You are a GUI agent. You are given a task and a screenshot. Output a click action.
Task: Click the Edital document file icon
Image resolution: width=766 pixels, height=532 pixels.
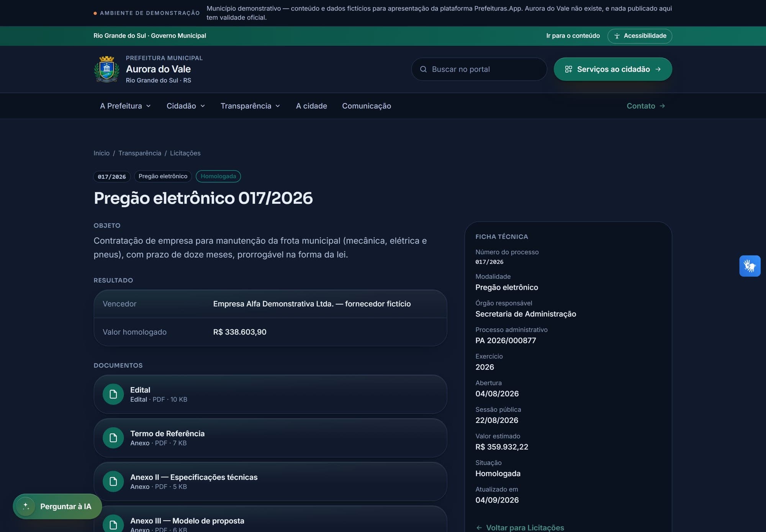pyautogui.click(x=113, y=394)
